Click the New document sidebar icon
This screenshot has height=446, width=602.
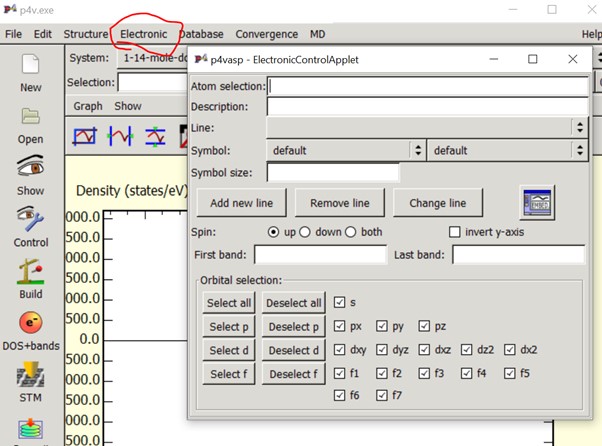click(30, 64)
